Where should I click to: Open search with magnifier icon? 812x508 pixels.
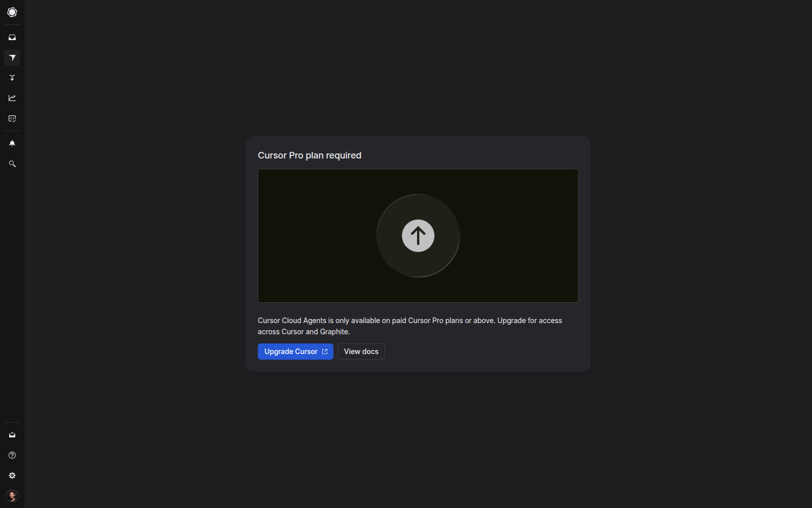[x=12, y=164]
